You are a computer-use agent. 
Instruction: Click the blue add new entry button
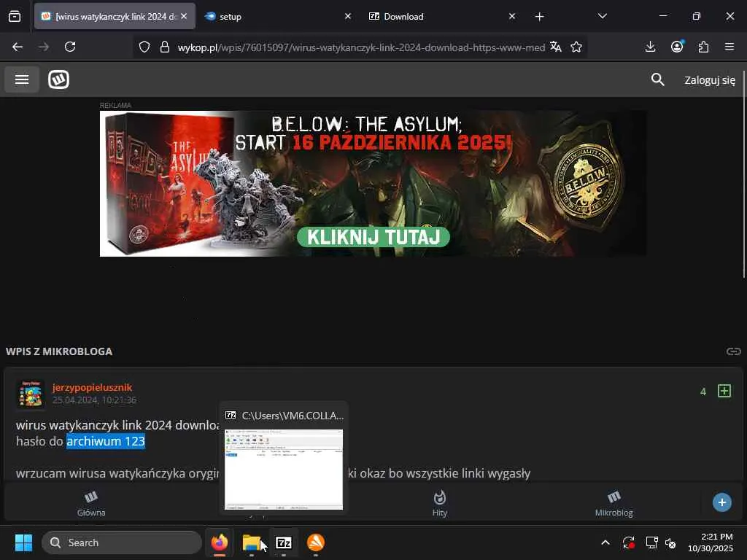point(721,502)
